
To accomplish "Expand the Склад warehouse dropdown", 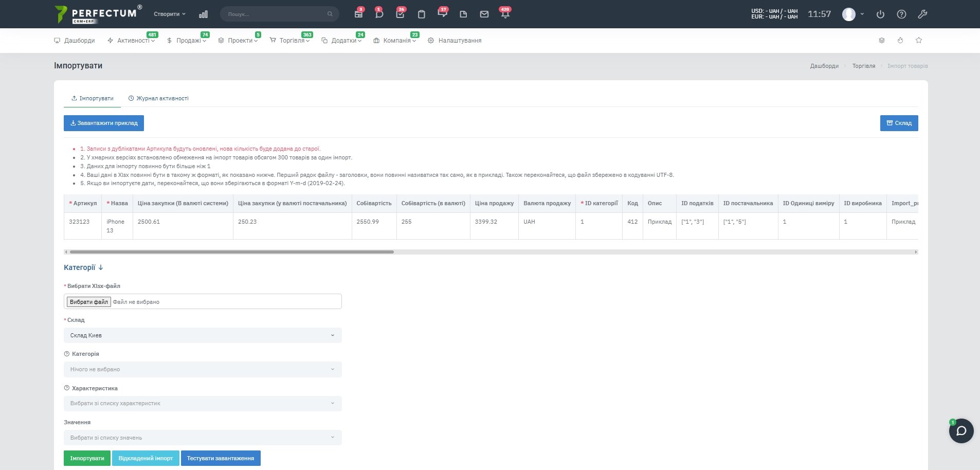I will (x=203, y=335).
